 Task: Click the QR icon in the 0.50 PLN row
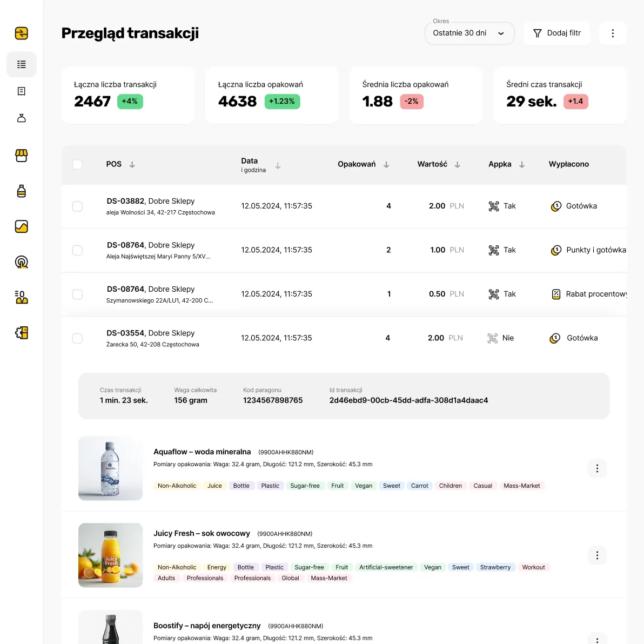494,294
